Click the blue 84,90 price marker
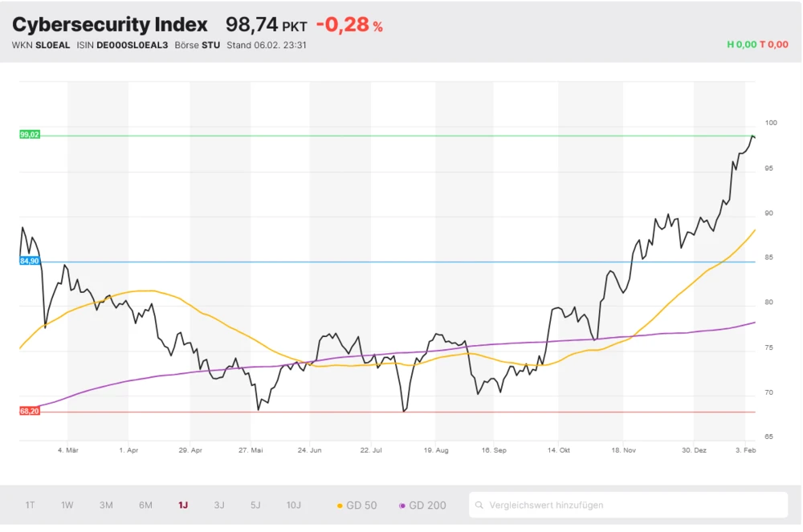 click(30, 262)
